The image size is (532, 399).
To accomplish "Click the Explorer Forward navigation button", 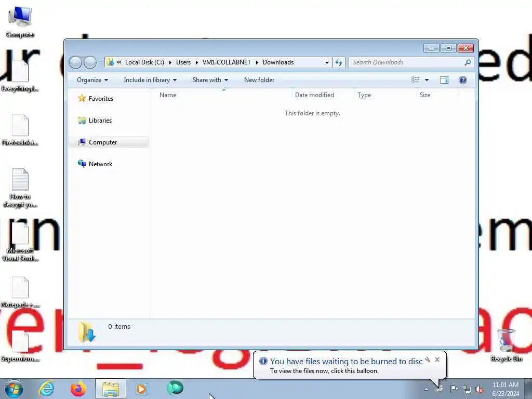I will (90, 62).
